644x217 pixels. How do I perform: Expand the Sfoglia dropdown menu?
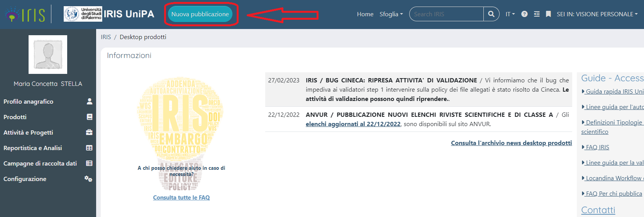click(391, 14)
